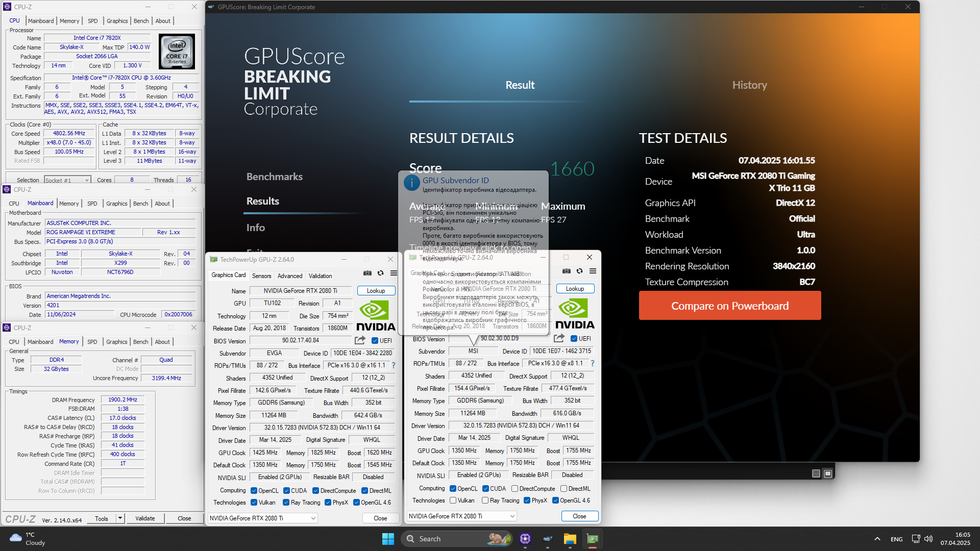The height and width of the screenshot is (551, 980).
Task: Click the refresh icon in left GPU-Z window
Action: (380, 273)
